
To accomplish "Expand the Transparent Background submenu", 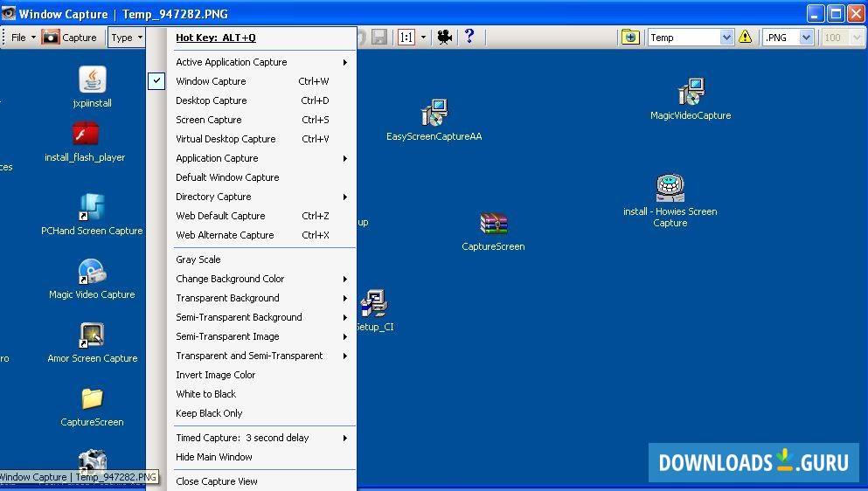I will tap(262, 298).
